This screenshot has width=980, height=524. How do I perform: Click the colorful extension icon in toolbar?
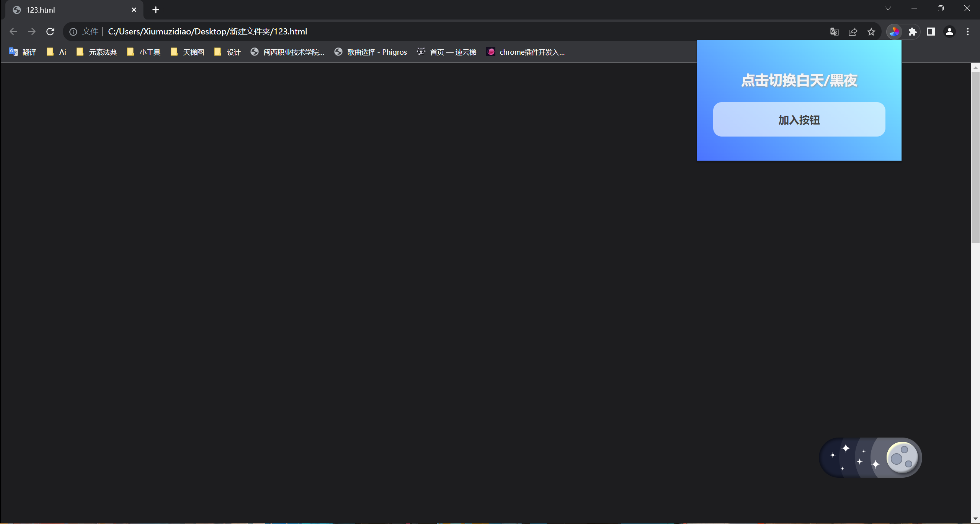894,32
